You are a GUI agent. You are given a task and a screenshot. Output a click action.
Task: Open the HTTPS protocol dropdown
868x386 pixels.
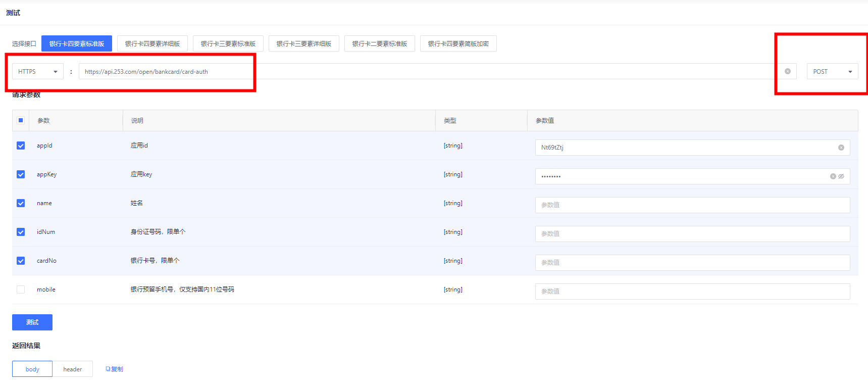(x=38, y=72)
